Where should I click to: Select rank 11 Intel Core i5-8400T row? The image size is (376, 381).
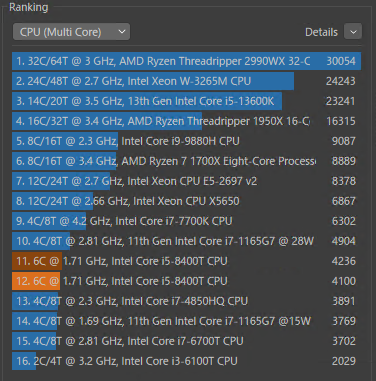[x=186, y=261]
